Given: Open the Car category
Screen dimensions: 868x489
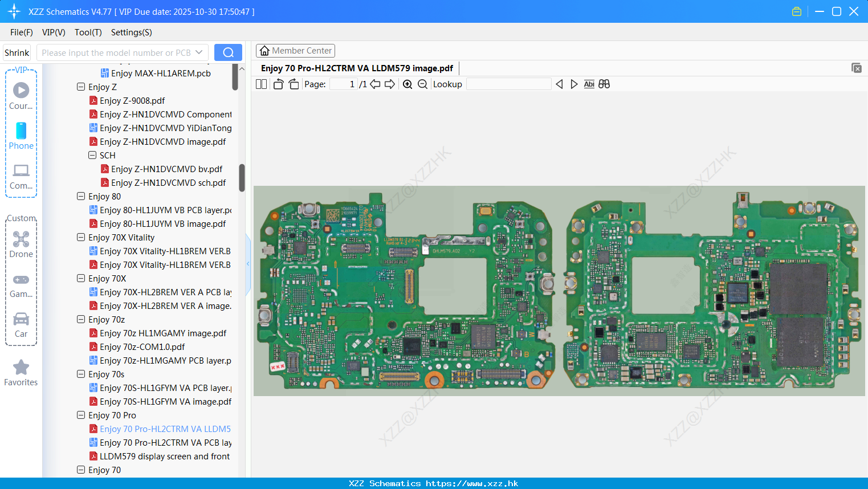Looking at the screenshot, I should (21, 325).
